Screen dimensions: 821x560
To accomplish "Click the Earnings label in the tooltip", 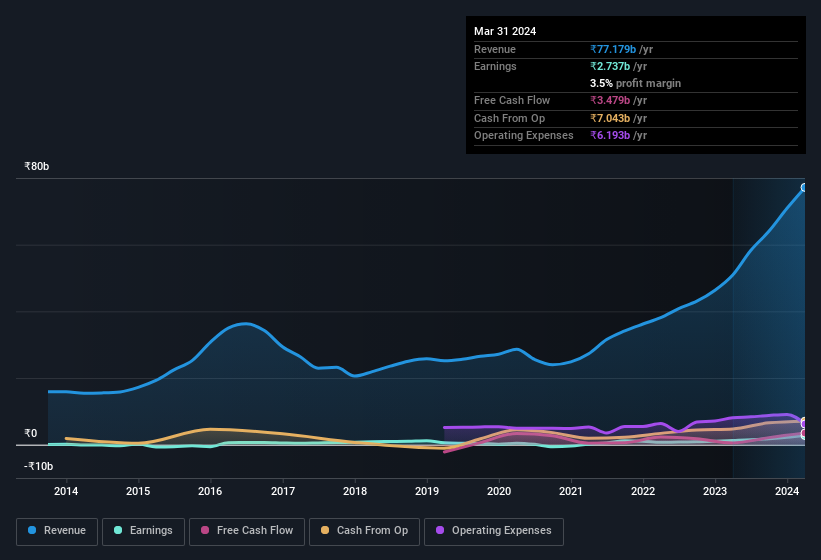I will [495, 66].
